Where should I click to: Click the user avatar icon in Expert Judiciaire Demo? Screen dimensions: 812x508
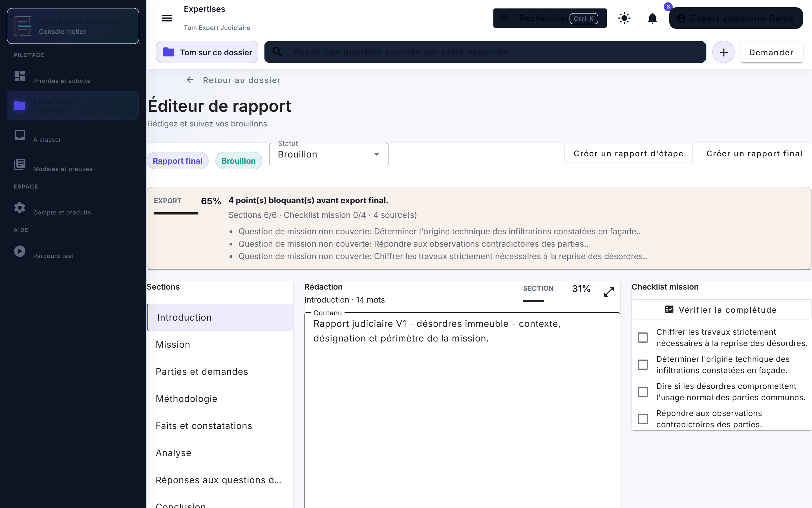pos(681,18)
